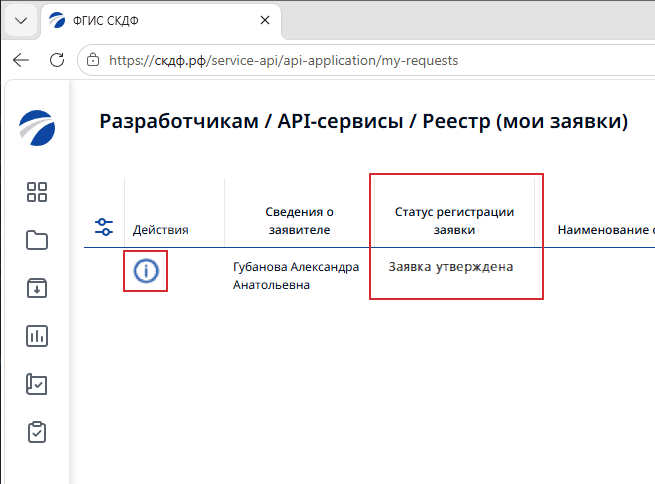Select the Заявка утверждена status cell
The height and width of the screenshot is (484, 655).
click(451, 267)
